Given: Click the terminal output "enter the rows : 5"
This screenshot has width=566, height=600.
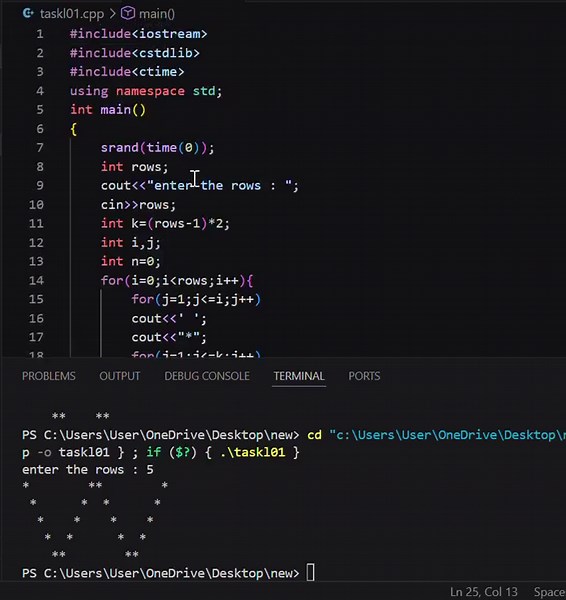Looking at the screenshot, I should tap(88, 470).
